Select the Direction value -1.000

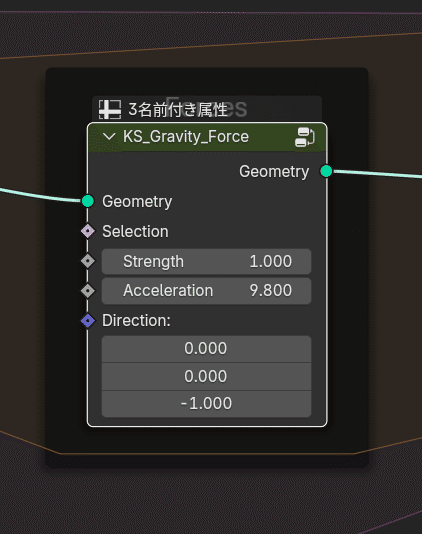(x=206, y=404)
